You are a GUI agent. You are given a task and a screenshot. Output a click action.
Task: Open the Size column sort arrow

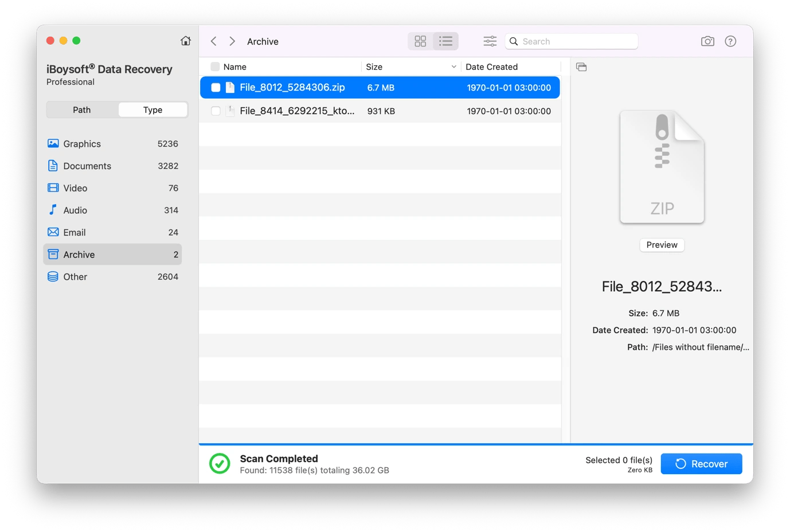pos(453,67)
